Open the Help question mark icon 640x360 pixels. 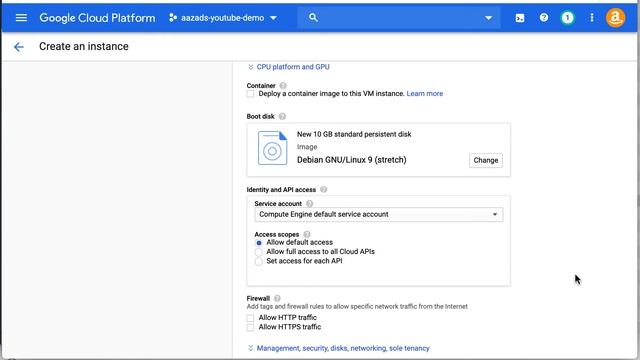tap(544, 18)
